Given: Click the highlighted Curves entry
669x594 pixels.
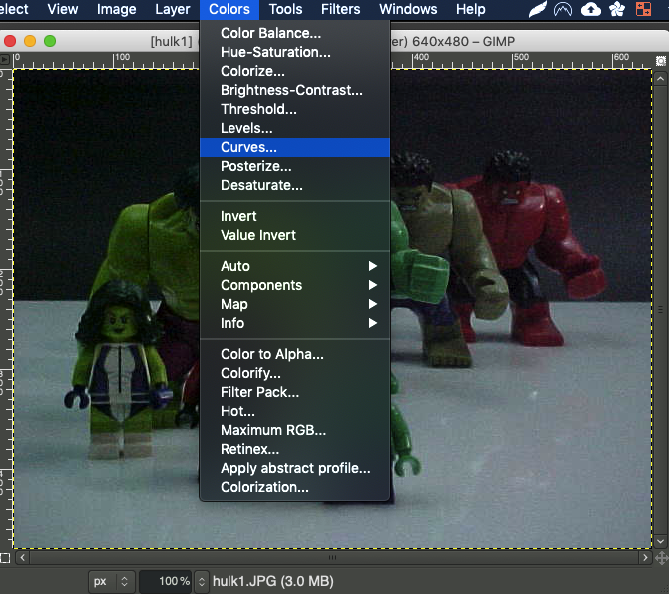Looking at the screenshot, I should point(295,147).
